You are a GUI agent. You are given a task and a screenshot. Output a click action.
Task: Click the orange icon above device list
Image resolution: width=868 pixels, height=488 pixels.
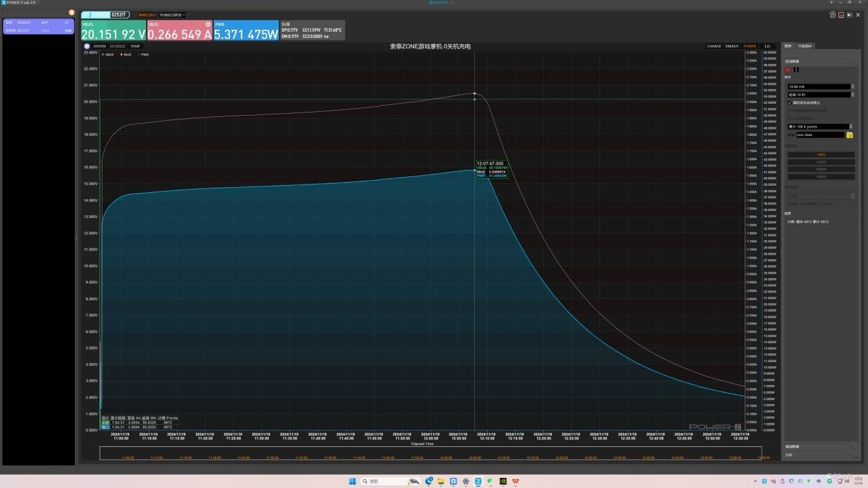click(x=71, y=13)
